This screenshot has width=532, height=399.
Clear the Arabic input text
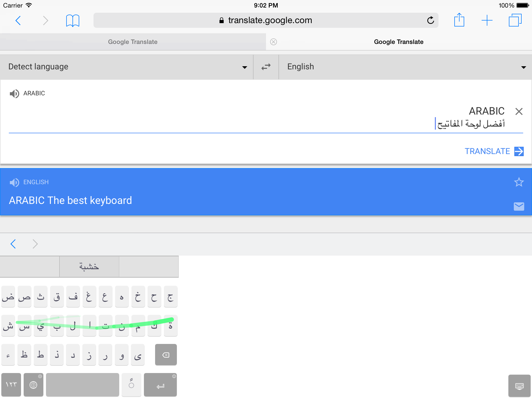[x=519, y=111]
